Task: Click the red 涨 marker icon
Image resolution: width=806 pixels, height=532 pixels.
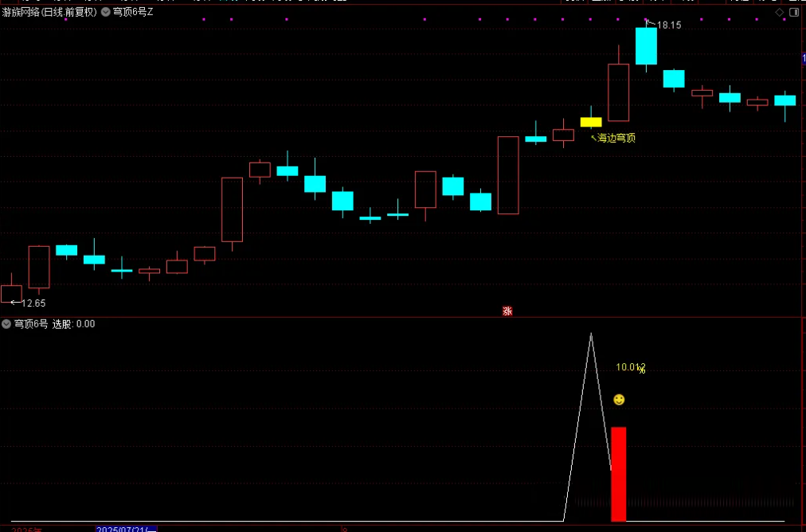Action: (x=507, y=311)
